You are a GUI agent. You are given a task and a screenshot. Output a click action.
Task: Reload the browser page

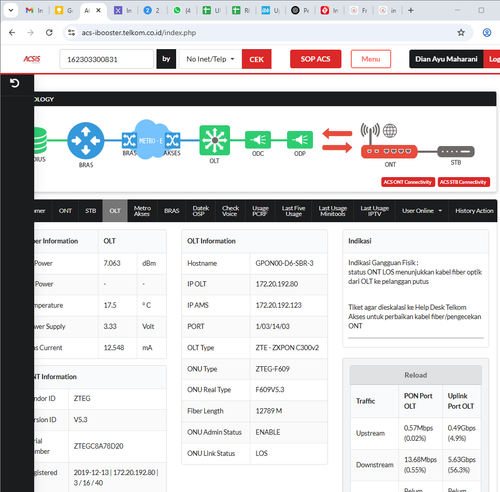pos(49,33)
